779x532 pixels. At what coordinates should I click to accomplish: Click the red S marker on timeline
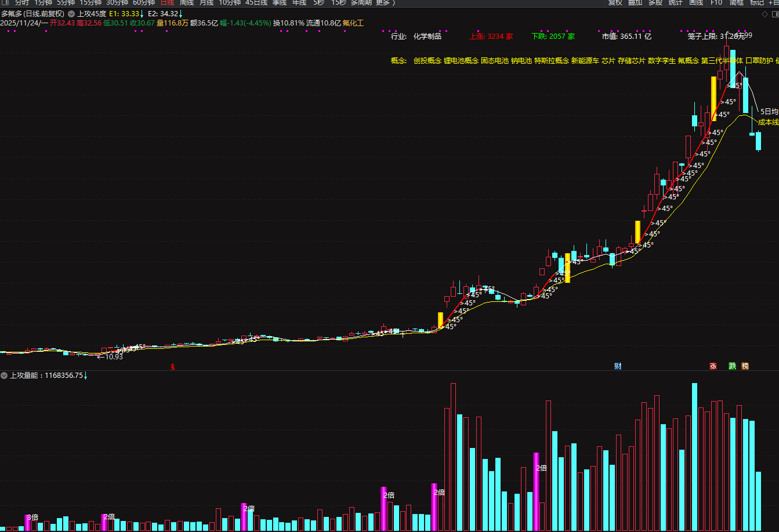click(x=172, y=366)
